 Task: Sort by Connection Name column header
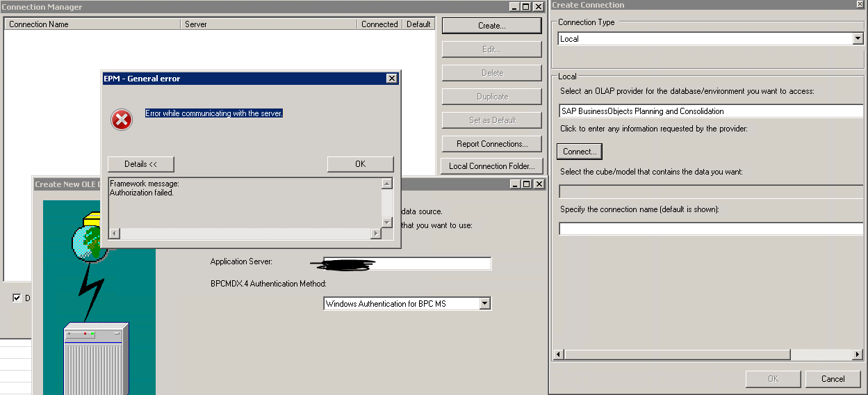[x=92, y=24]
